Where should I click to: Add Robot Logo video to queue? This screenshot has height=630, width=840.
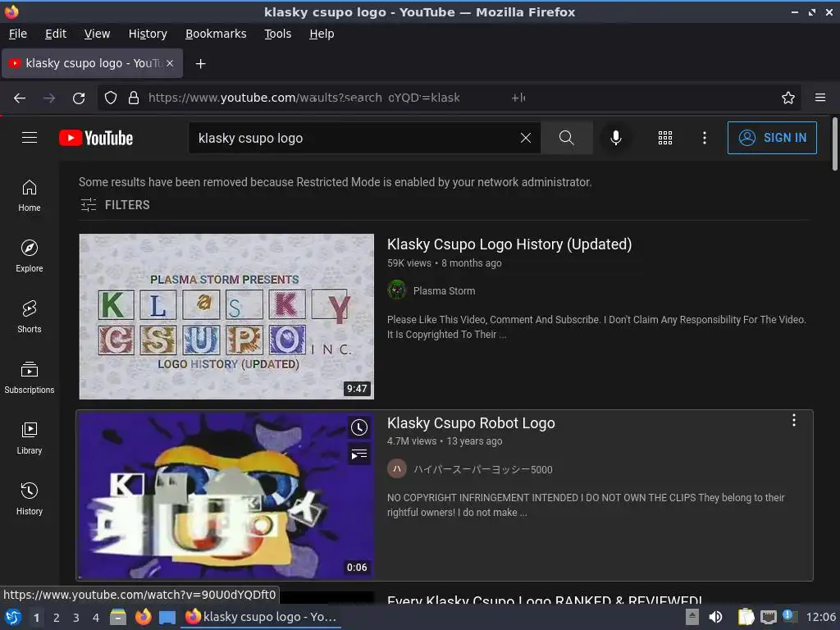click(x=359, y=454)
